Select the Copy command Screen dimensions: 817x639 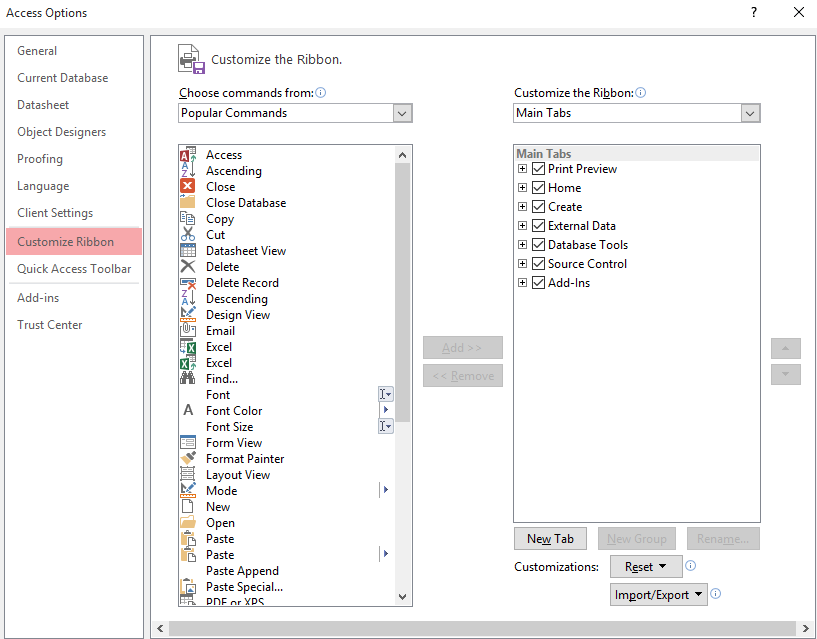[x=220, y=218]
